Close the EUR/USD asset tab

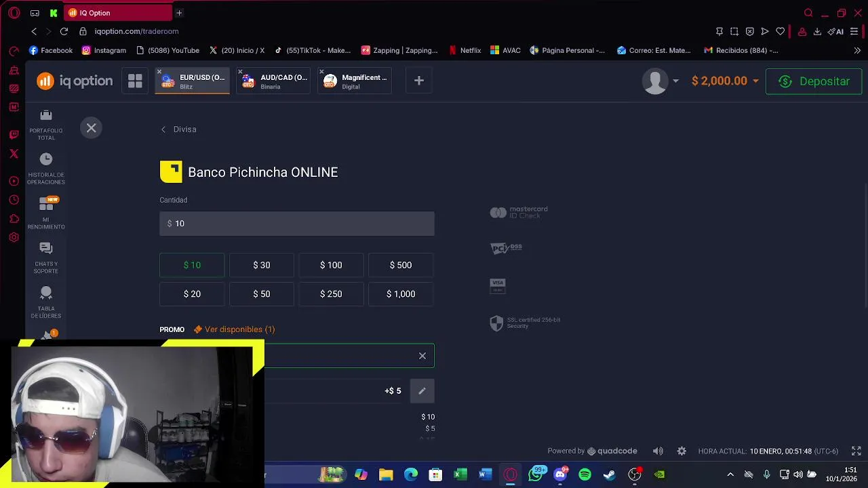point(159,72)
